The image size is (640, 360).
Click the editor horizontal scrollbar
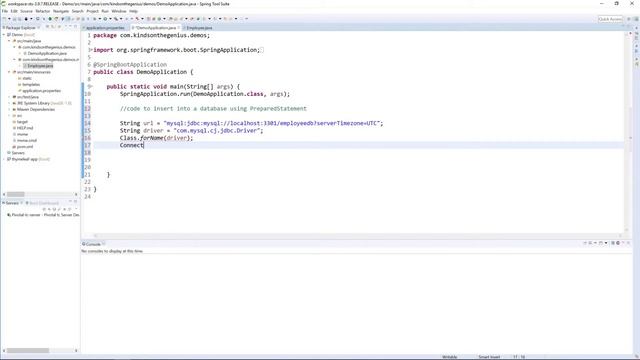[358, 236]
